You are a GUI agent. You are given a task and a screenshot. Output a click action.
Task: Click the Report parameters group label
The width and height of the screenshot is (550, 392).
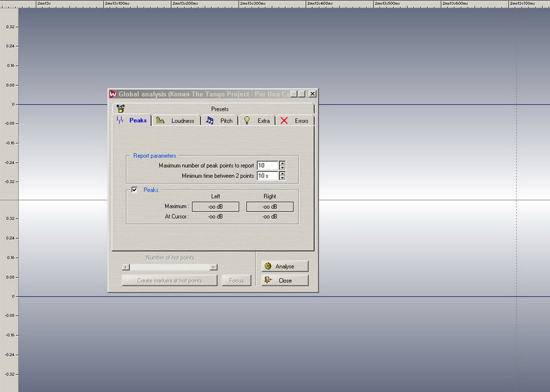pyautogui.click(x=155, y=155)
